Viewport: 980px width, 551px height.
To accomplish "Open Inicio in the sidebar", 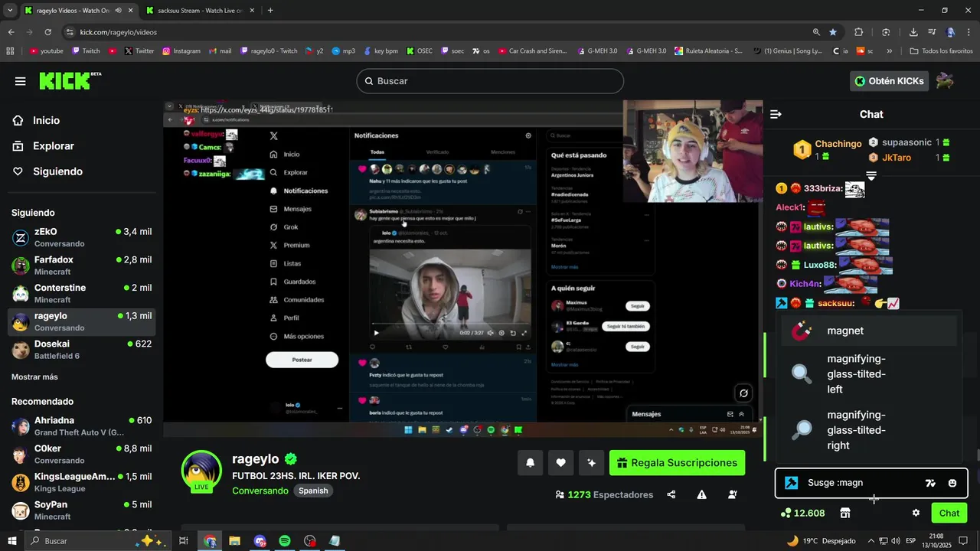I will [46, 120].
